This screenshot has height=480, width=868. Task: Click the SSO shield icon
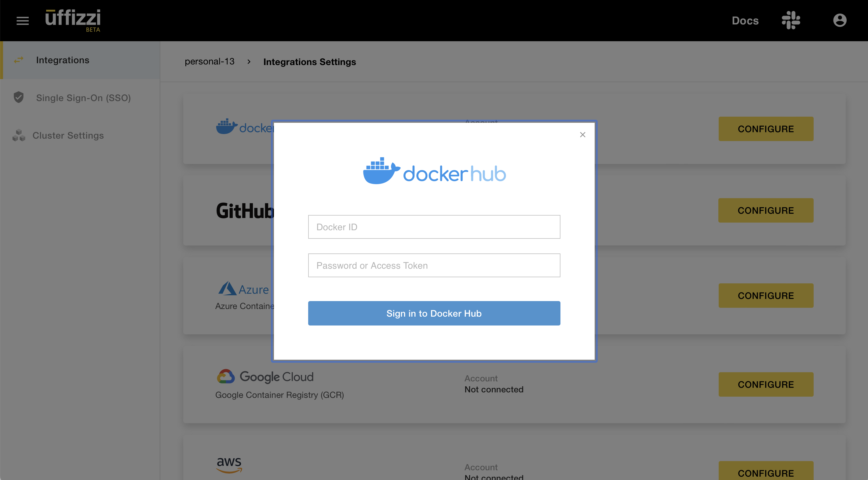19,97
